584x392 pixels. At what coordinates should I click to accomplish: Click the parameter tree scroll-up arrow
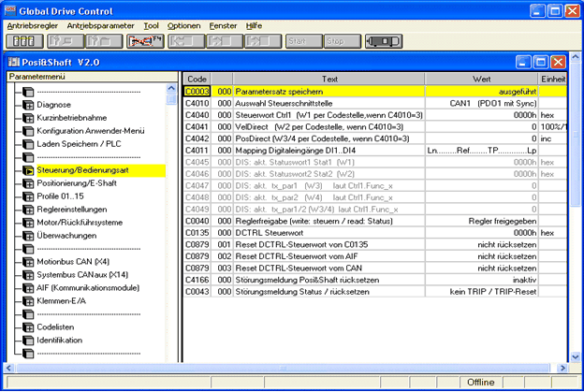171,90
